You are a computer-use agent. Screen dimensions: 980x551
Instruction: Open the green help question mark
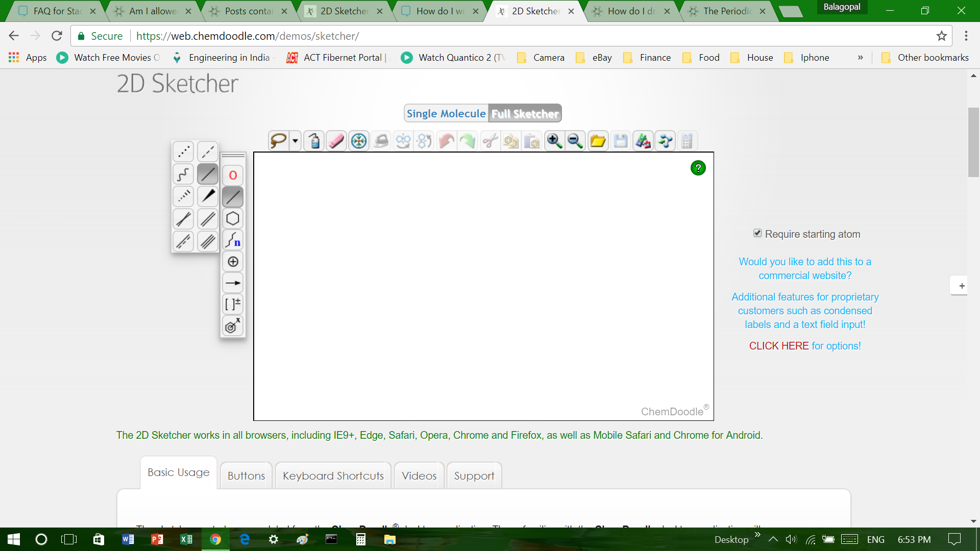698,168
